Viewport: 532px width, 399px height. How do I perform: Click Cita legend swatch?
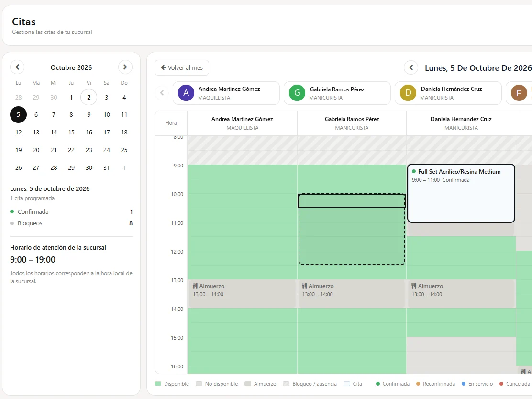pos(347,384)
